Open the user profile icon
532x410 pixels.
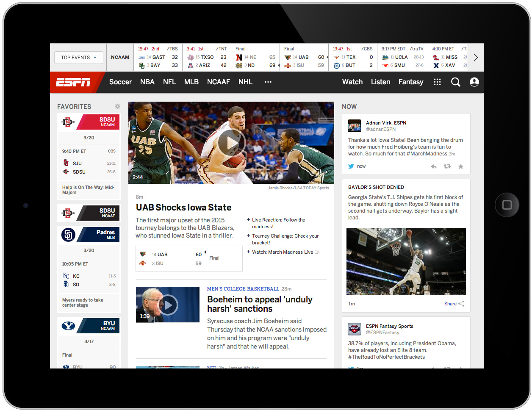tap(474, 82)
